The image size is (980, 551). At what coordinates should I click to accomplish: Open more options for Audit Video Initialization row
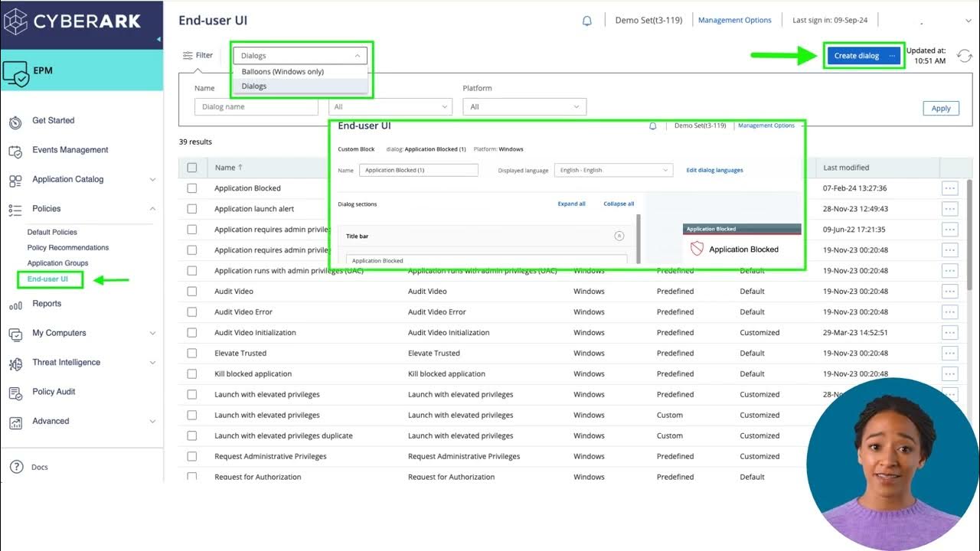click(950, 333)
